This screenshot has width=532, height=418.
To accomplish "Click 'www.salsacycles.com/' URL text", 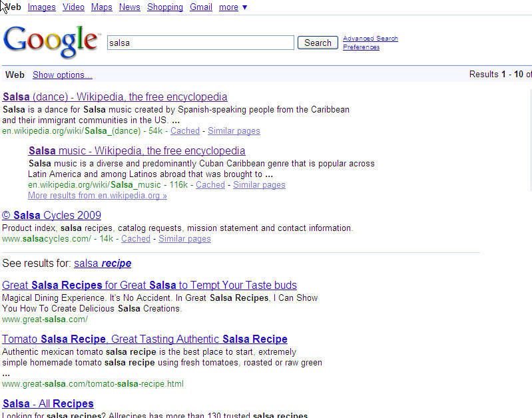I will [47, 239].
